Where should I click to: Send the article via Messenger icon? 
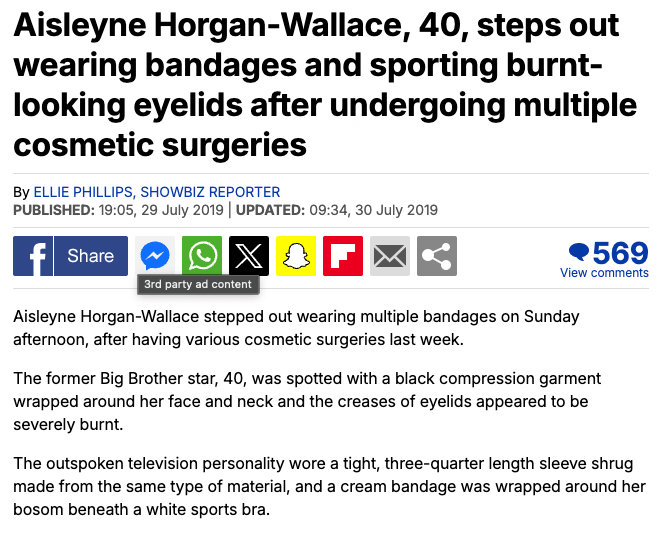pyautogui.click(x=155, y=256)
